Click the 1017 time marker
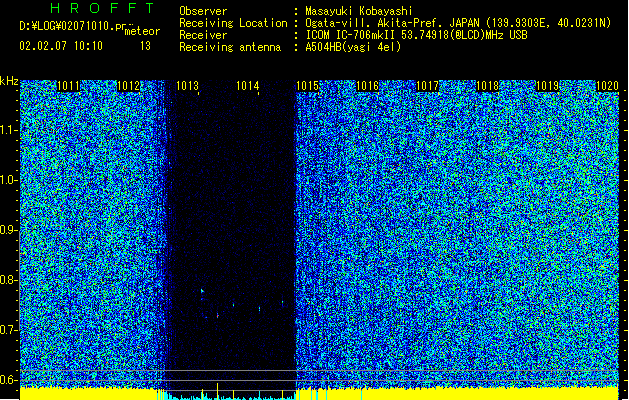 (427, 86)
